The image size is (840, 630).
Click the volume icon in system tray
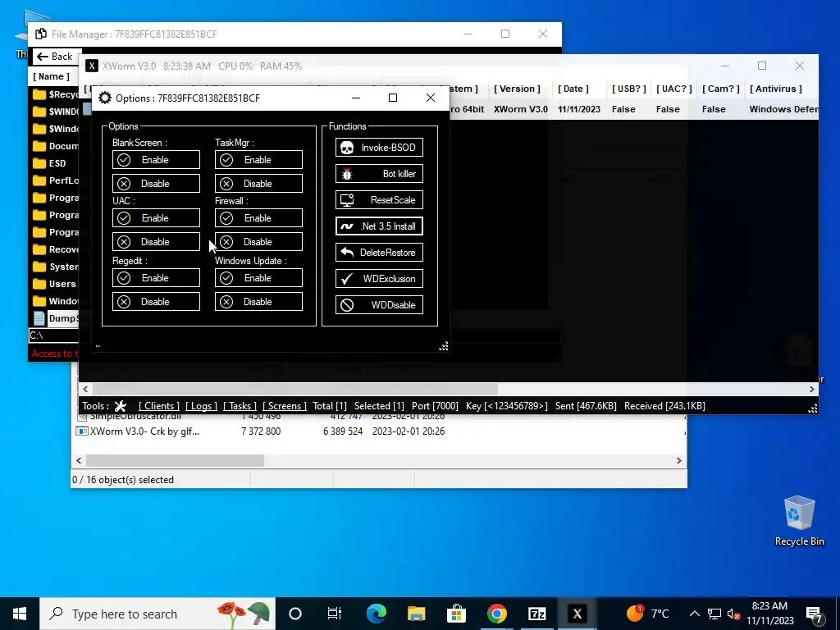point(733,614)
